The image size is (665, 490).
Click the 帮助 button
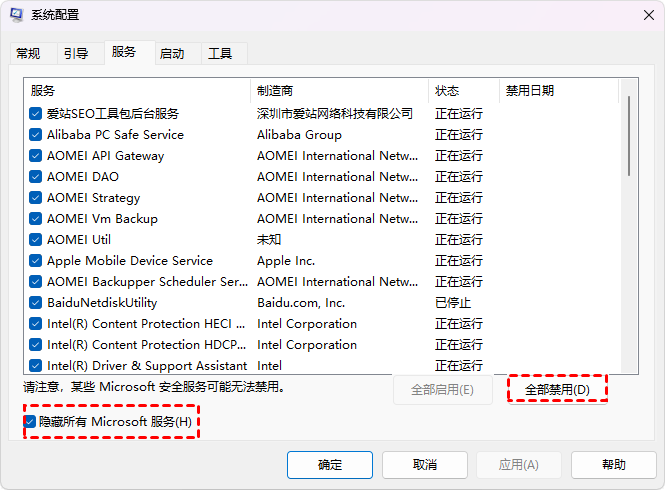[x=614, y=465]
